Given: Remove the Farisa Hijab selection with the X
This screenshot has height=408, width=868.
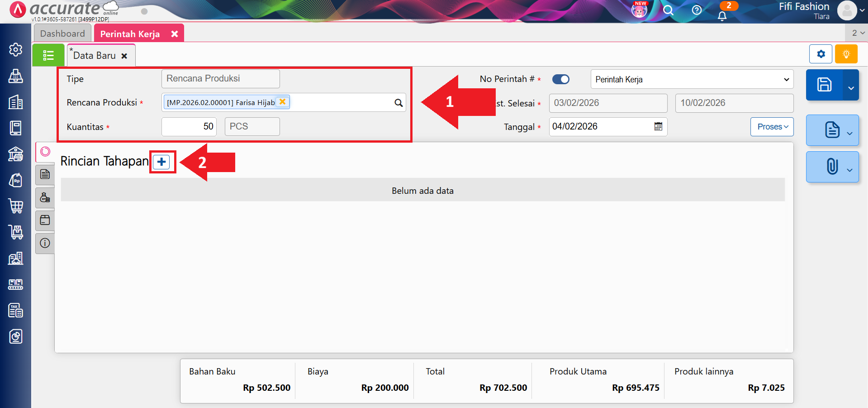Looking at the screenshot, I should (282, 102).
